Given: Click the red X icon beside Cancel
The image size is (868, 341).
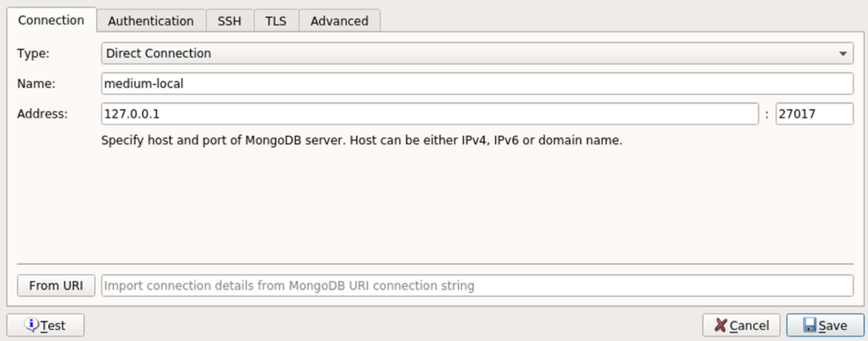Looking at the screenshot, I should (x=721, y=325).
